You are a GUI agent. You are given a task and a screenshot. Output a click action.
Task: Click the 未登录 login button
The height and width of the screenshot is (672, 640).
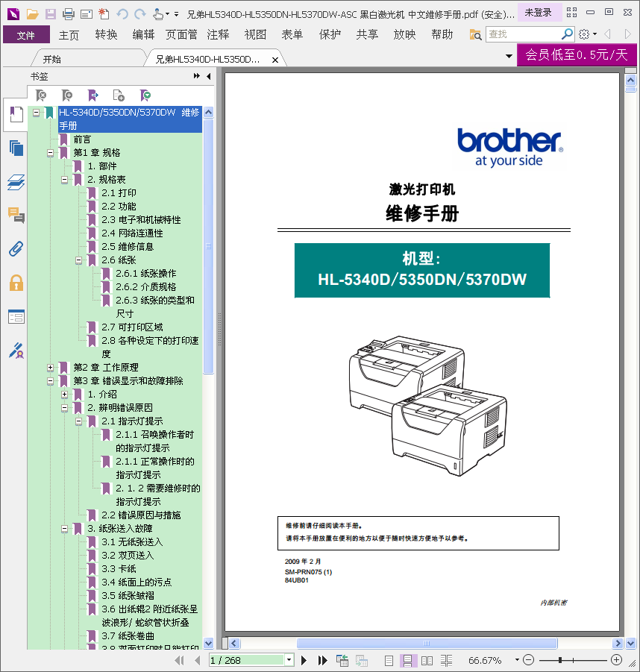point(539,13)
